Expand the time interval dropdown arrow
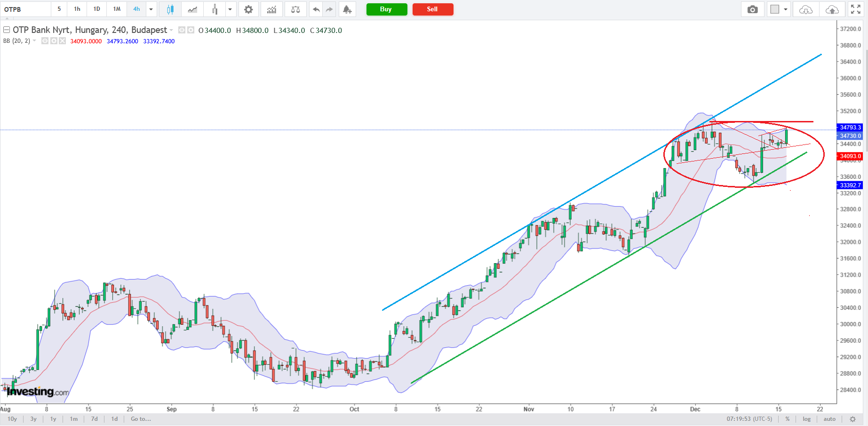 [151, 9]
